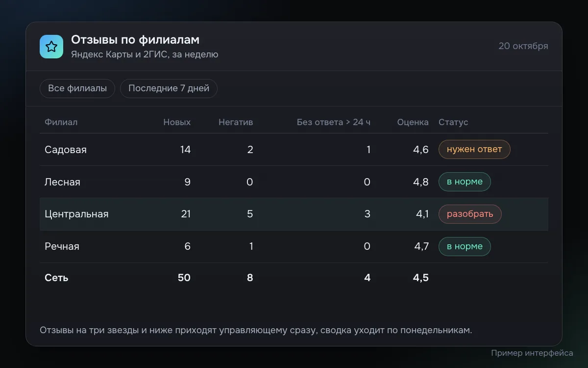Open the "Все филиалы" filter chip
Viewport: 588px width, 368px height.
[x=77, y=88]
